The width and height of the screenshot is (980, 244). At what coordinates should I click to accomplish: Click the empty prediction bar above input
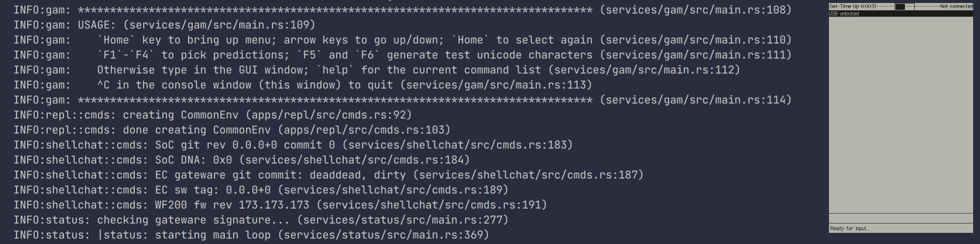[x=900, y=218]
